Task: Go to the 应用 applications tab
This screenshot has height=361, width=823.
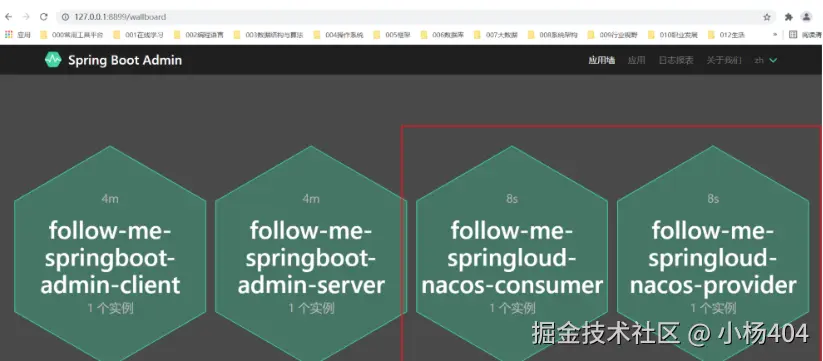Action: [637, 60]
